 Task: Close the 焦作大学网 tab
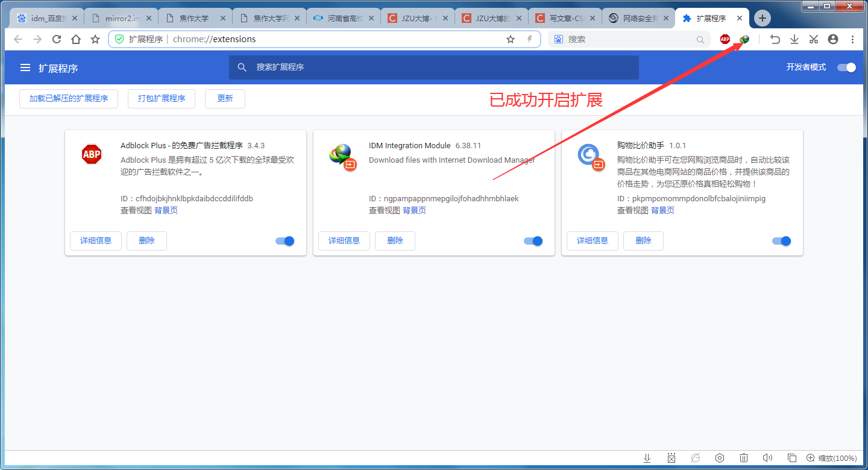pyautogui.click(x=297, y=18)
